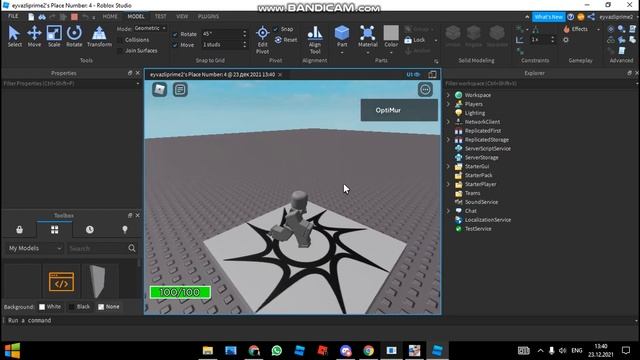The image size is (640, 360).
Task: Open Toolbox Recent clock tab
Action: (x=90, y=230)
